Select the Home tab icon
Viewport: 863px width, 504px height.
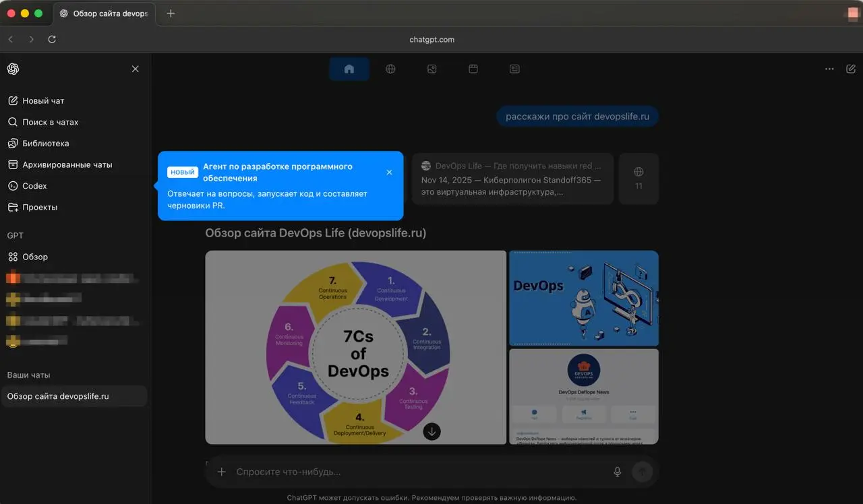pyautogui.click(x=349, y=69)
